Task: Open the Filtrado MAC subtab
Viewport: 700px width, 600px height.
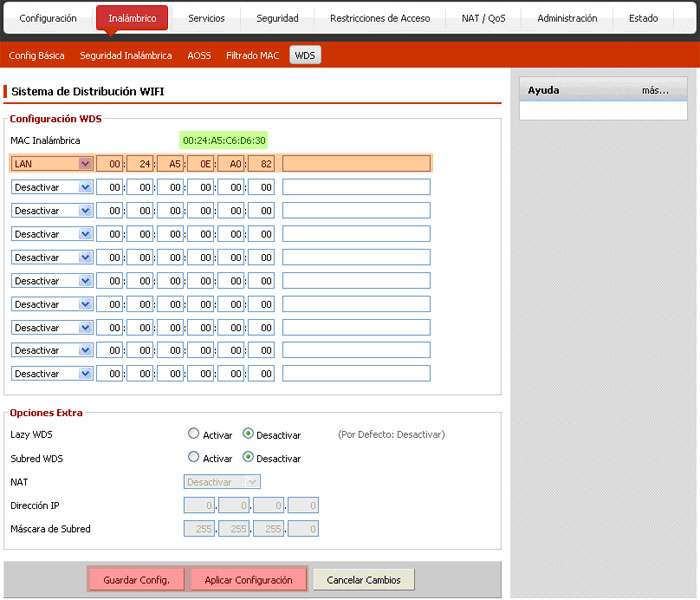Action: coord(252,56)
